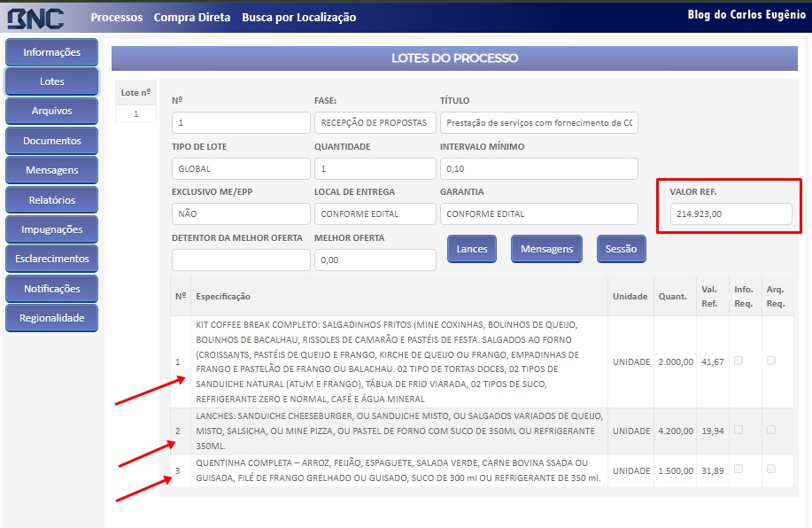This screenshot has height=528, width=812.
Task: Open Regionalidade sidebar button
Action: [51, 318]
